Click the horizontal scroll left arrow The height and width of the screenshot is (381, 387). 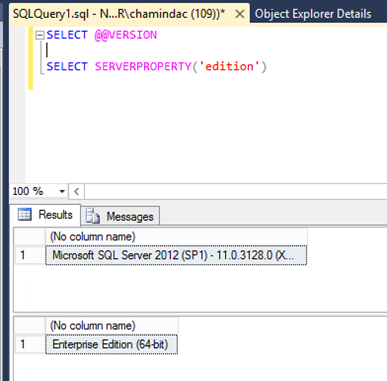77,191
